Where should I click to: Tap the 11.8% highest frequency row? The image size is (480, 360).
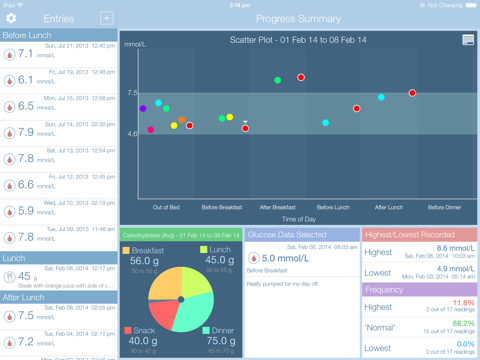pos(420,307)
